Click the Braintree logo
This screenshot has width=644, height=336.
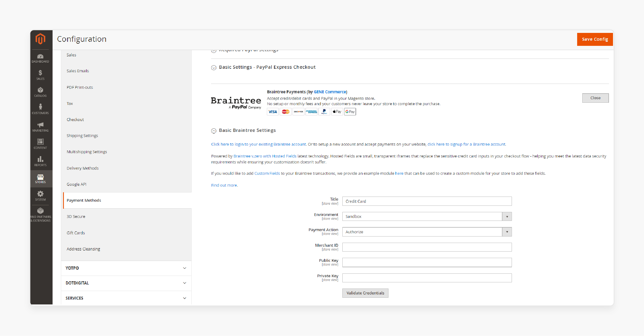click(x=236, y=103)
